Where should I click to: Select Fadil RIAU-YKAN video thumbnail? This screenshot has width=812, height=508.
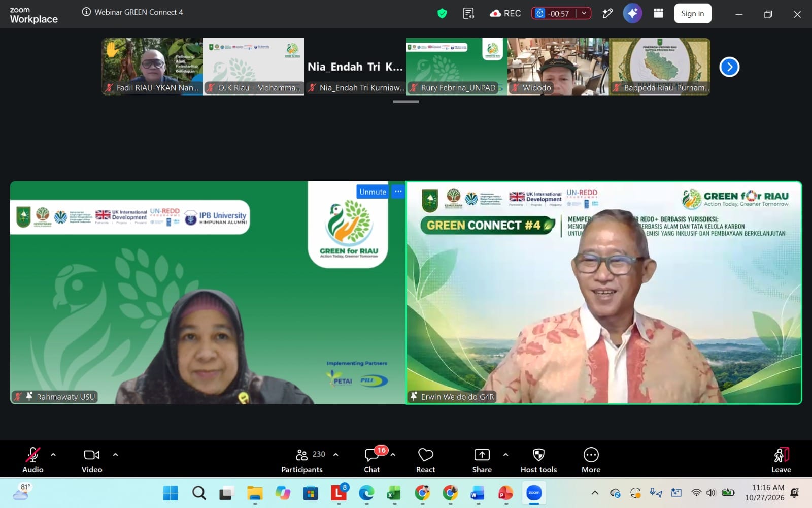coord(152,67)
